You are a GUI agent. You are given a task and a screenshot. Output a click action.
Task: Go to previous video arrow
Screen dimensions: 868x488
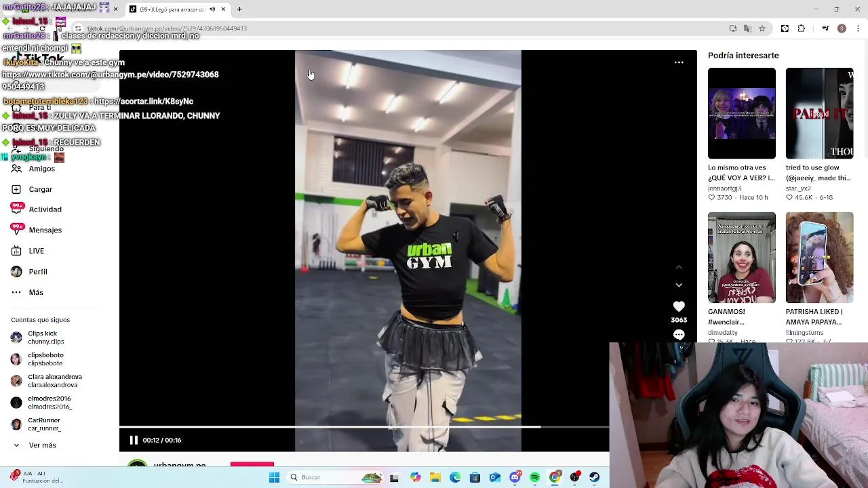click(x=679, y=268)
